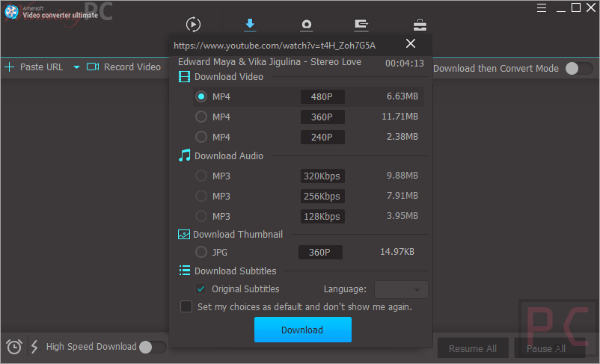The image size is (600, 364).
Task: Click the Download Video film icon
Action: tap(184, 77)
